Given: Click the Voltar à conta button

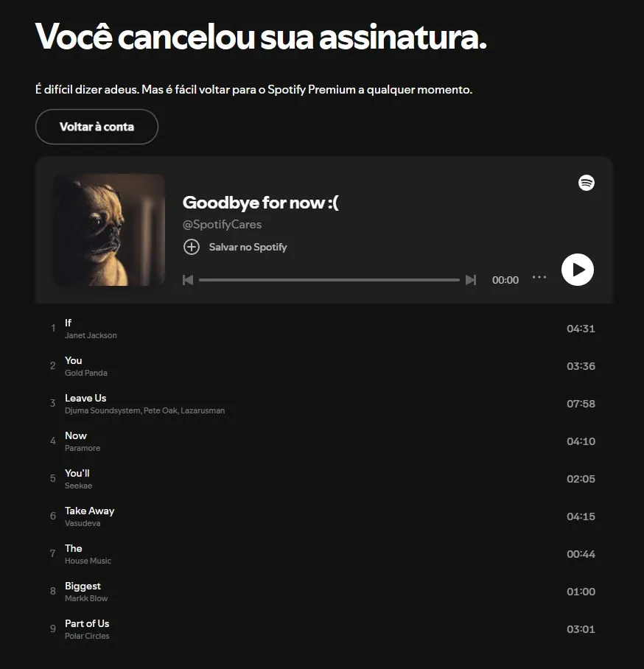Looking at the screenshot, I should (97, 127).
